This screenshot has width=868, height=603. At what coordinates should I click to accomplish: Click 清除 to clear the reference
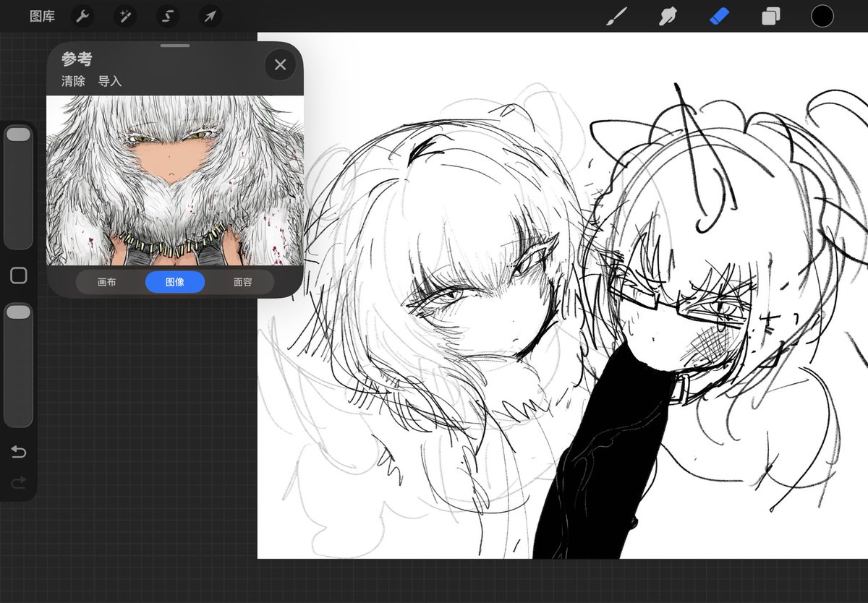tap(73, 81)
